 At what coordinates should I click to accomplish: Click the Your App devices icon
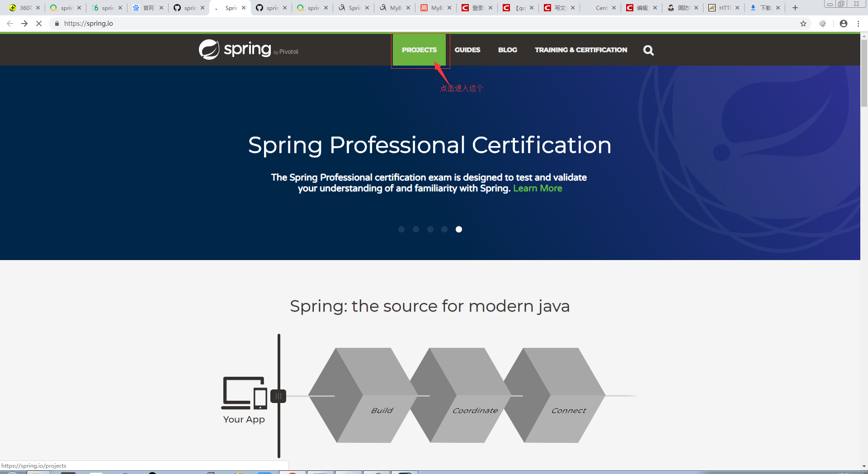tap(245, 393)
